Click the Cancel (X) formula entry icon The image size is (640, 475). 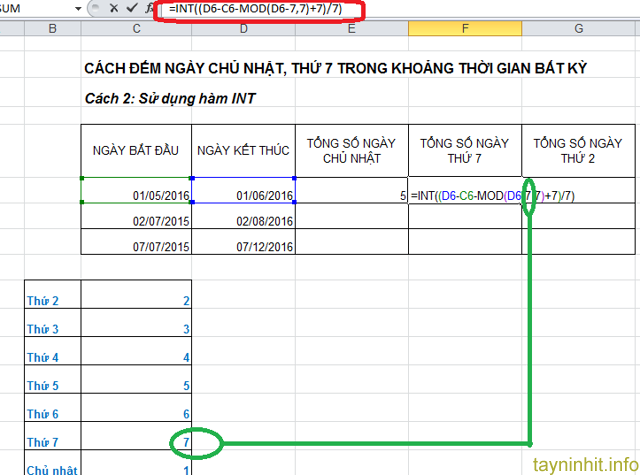click(x=112, y=8)
